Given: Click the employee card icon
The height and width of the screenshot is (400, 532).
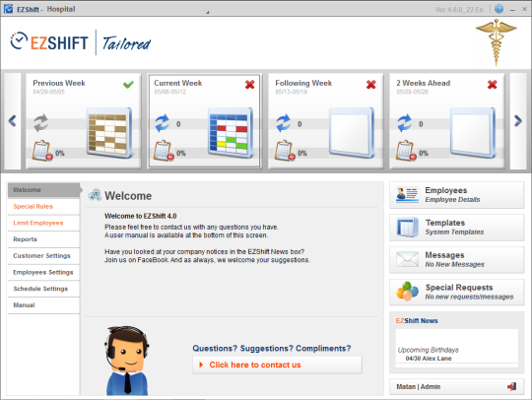Looking at the screenshot, I should (x=407, y=195).
